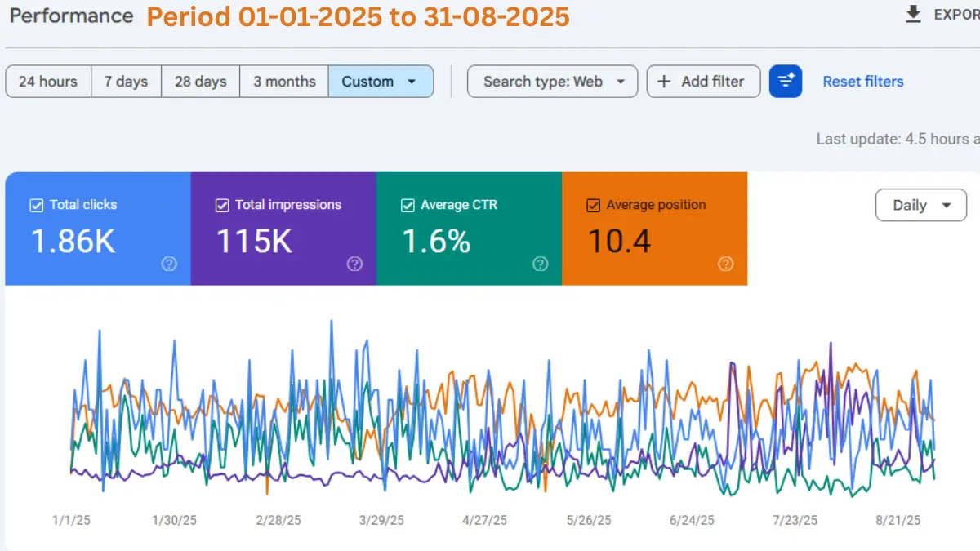
Task: Click the Last update text
Action: (898, 139)
